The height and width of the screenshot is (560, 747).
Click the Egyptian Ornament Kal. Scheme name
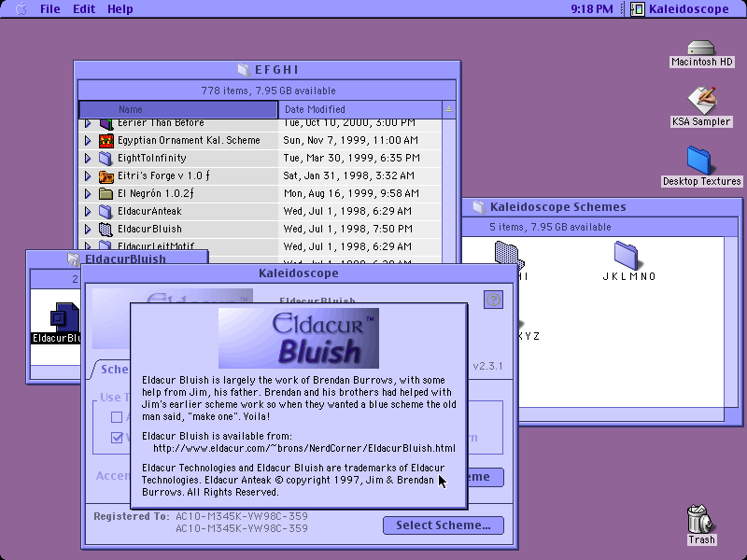click(189, 141)
